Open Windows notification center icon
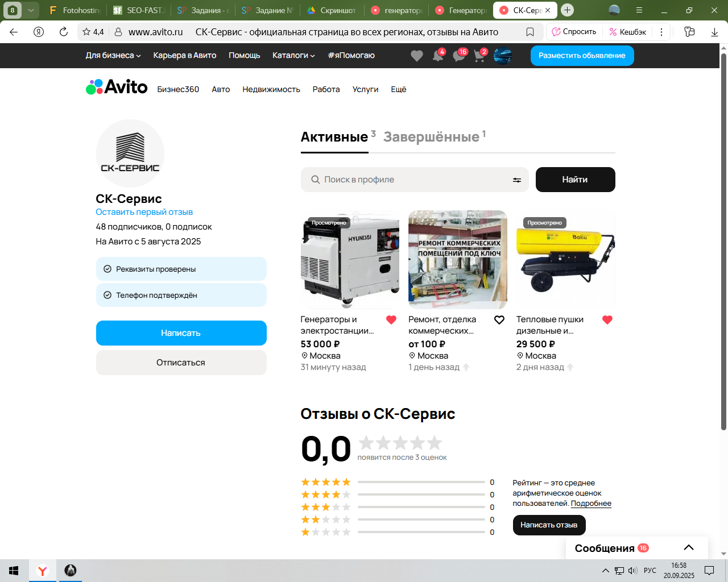The height and width of the screenshot is (582, 728). 709,571
